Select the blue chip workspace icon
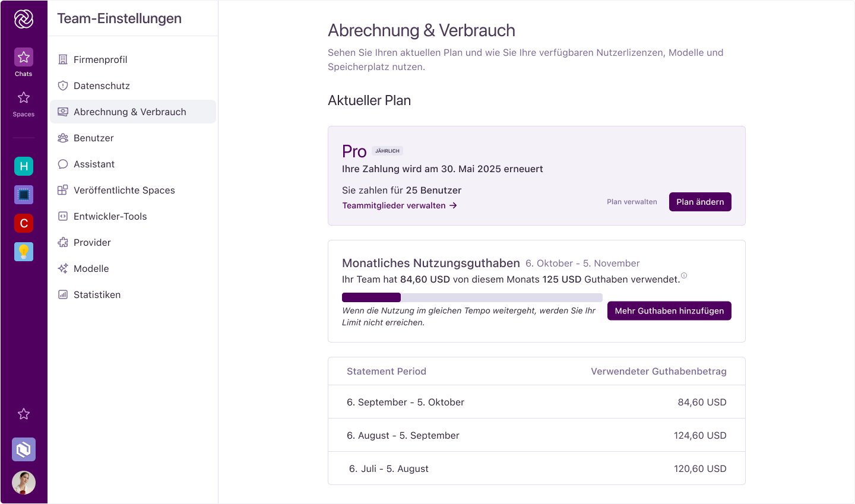Image resolution: width=855 pixels, height=504 pixels. (23, 194)
